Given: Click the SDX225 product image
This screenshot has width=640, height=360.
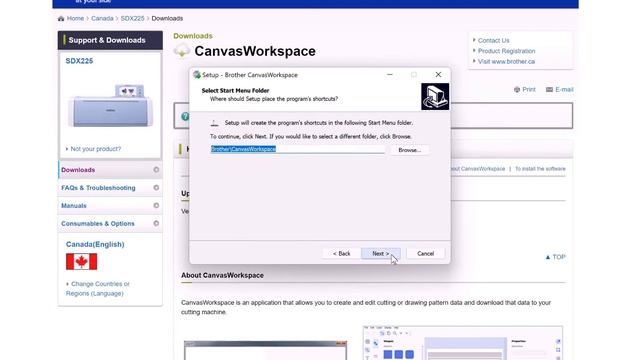Looking at the screenshot, I should pos(110,106).
